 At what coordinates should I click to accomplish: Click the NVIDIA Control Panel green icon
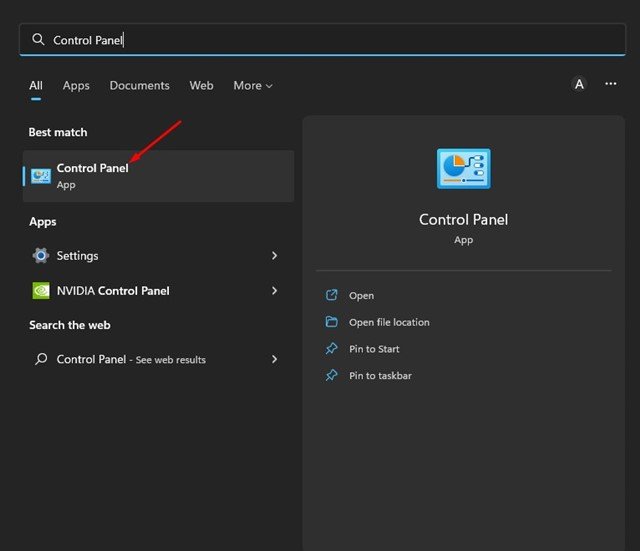[41, 291]
